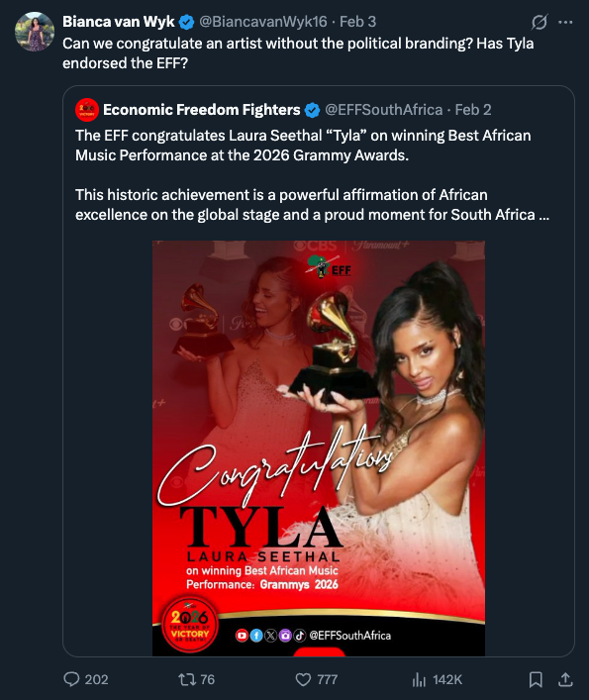Click the Bianca van Wyk display name
The image size is (589, 700).
(118, 22)
